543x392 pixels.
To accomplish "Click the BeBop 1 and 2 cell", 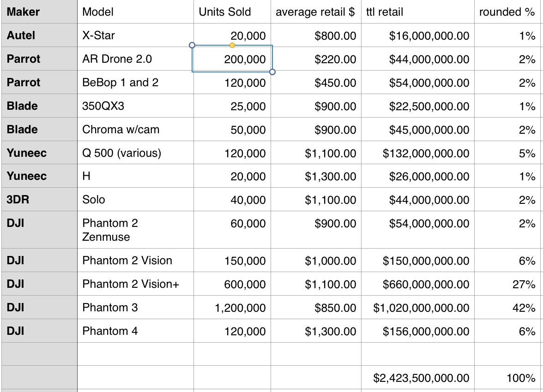I will point(135,83).
